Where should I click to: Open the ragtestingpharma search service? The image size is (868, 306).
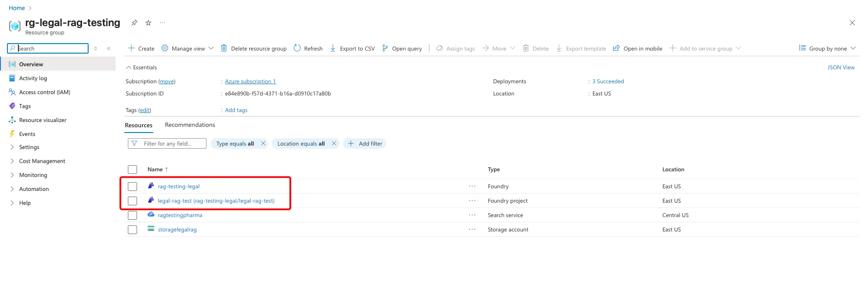180,215
